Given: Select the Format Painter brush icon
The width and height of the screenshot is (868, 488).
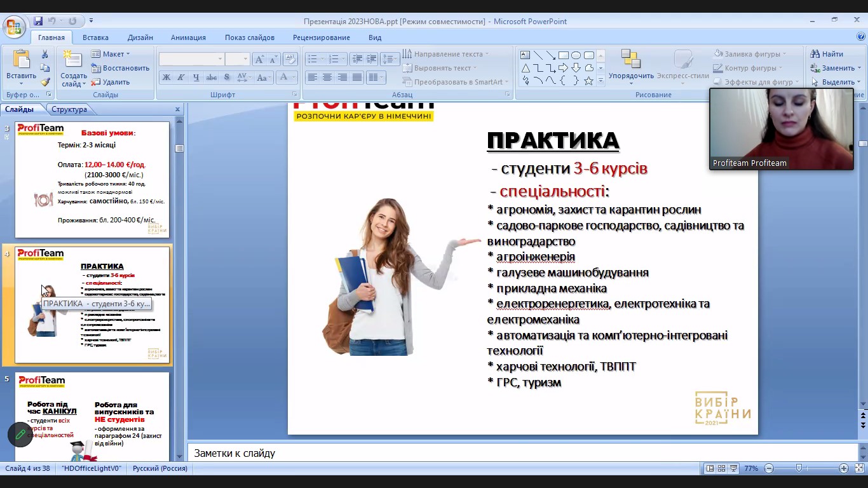Looking at the screenshot, I should (45, 82).
